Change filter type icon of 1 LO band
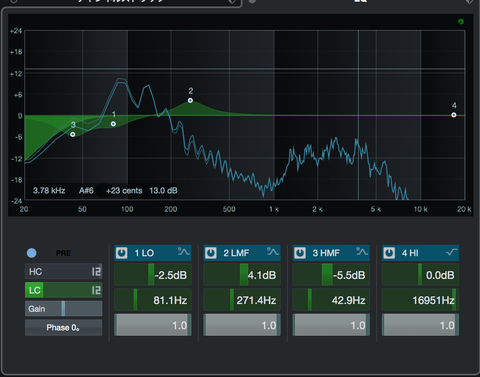Screen dimensions: 480x377 [183, 252]
